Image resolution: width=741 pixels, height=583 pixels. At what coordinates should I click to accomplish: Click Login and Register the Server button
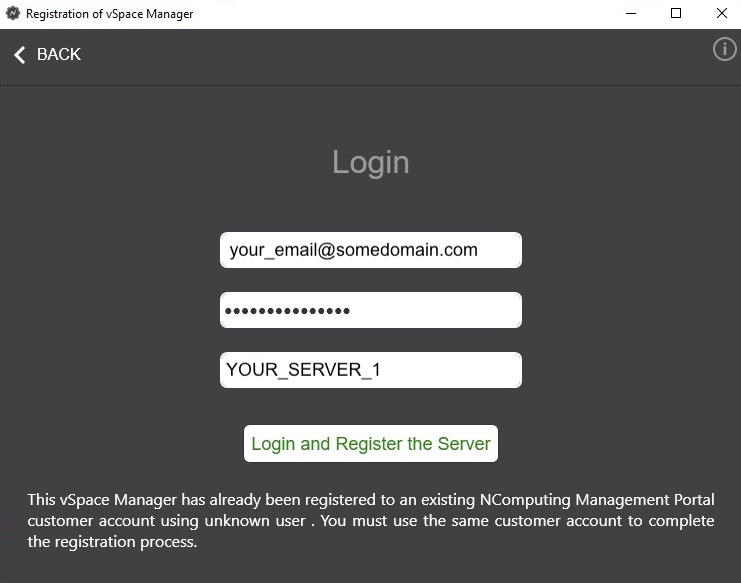370,444
